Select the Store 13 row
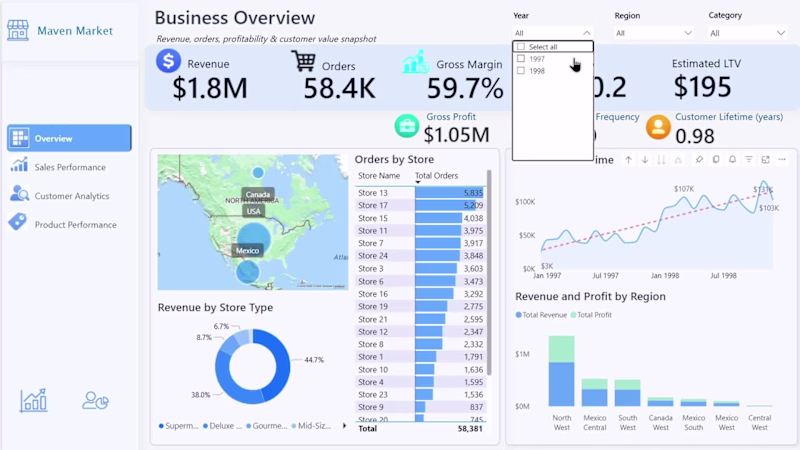 [x=421, y=193]
